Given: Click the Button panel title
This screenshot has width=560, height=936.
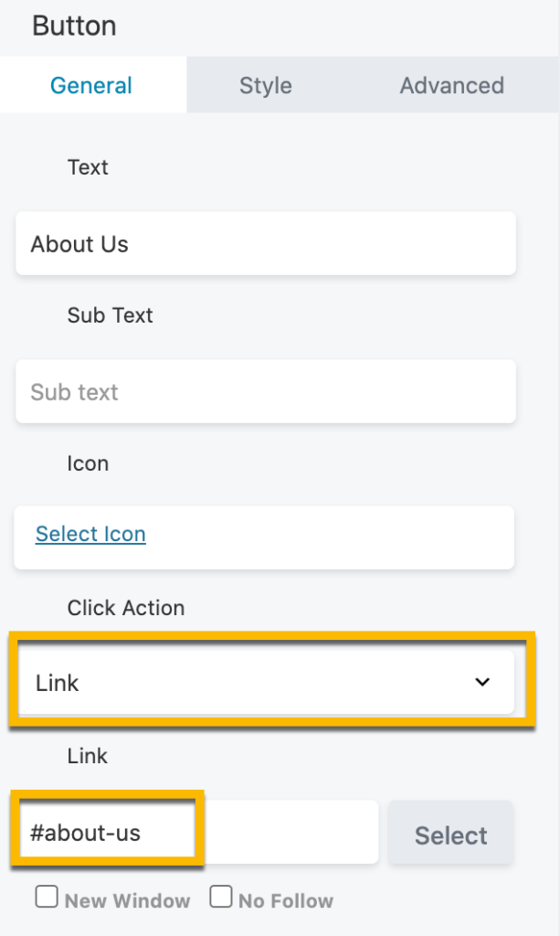Looking at the screenshot, I should (x=74, y=26).
